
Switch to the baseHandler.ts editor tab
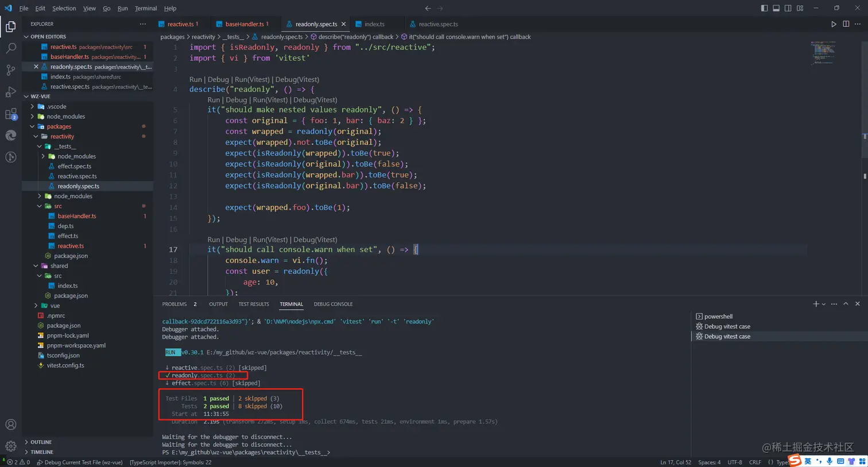pyautogui.click(x=245, y=24)
